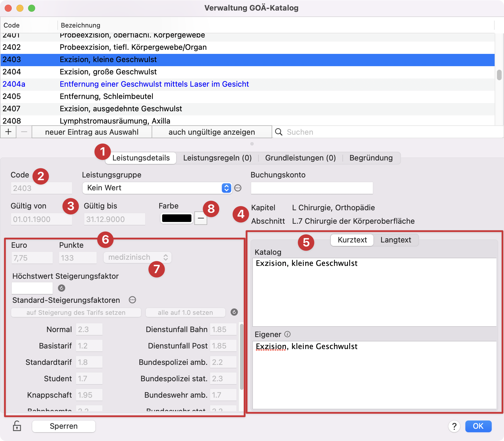Screen dimensions: 504x441
Task: Click the Gültig bis date field
Action: coord(114,219)
